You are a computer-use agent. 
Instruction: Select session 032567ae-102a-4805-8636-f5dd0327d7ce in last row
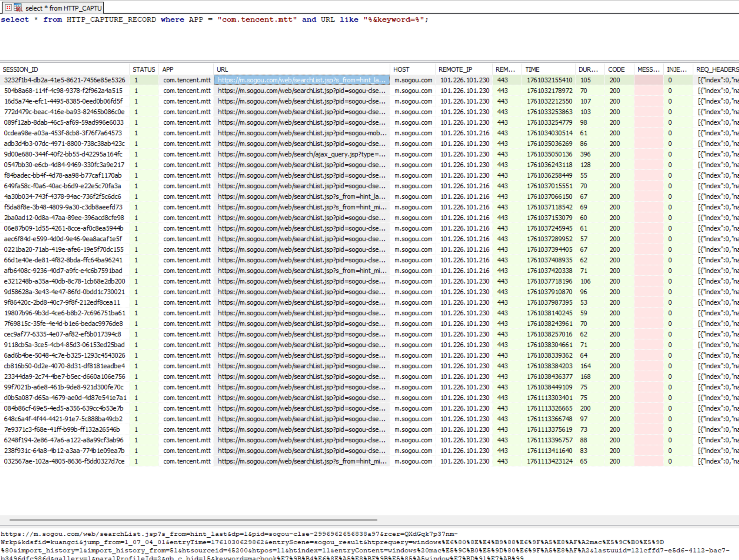pos(64,461)
